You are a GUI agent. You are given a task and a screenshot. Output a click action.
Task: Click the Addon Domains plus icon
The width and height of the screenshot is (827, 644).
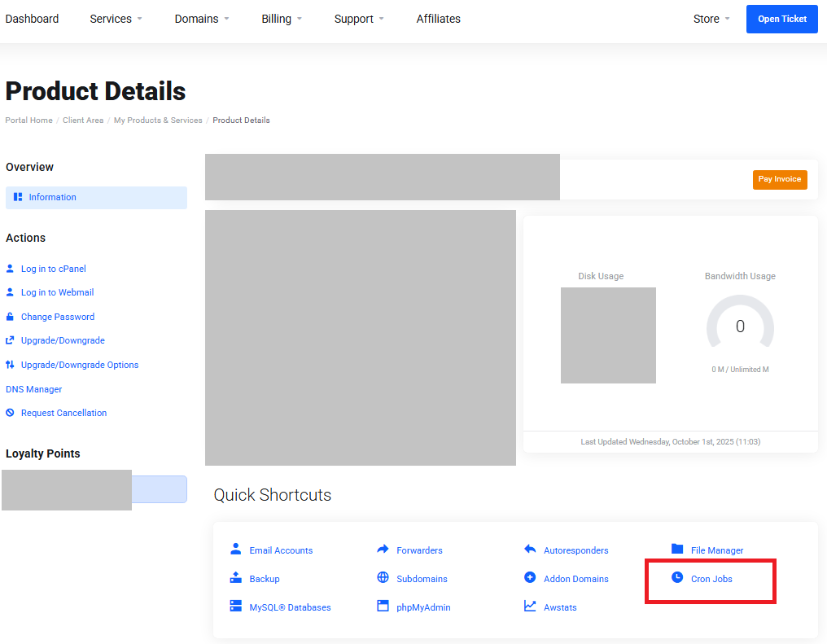point(530,577)
